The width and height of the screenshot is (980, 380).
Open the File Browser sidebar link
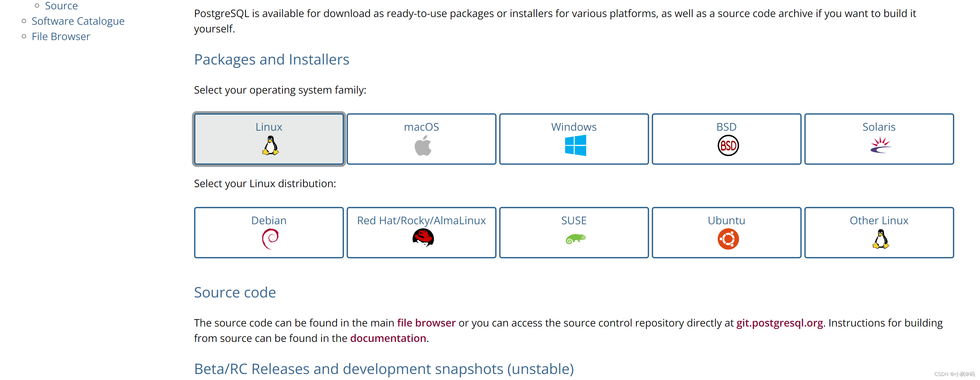pos(61,36)
